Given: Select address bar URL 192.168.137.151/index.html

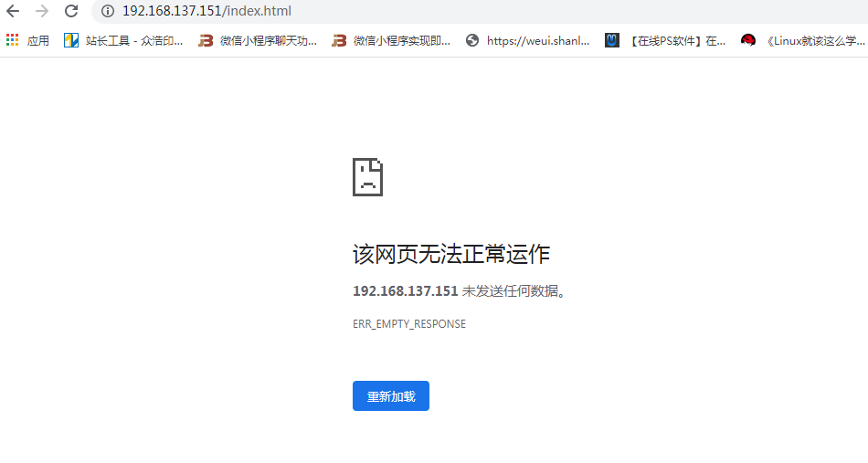Looking at the screenshot, I should click(206, 11).
